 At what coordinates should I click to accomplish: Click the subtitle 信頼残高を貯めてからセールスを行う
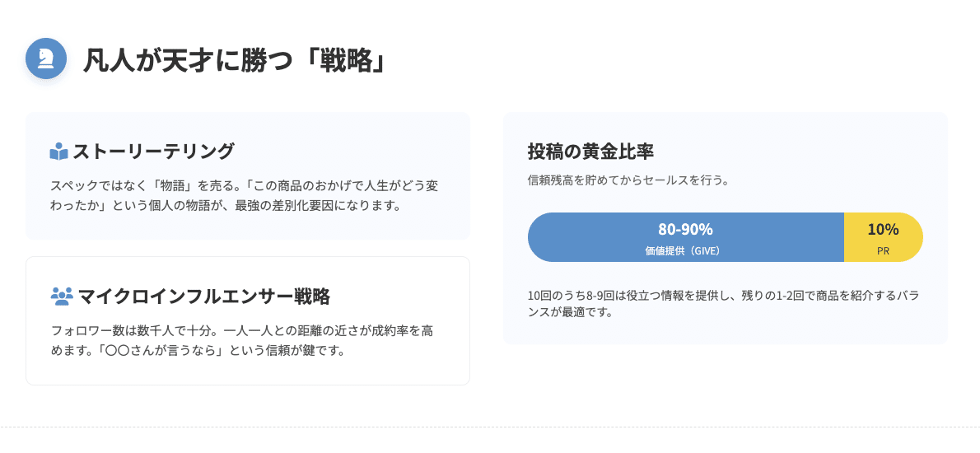pyautogui.click(x=628, y=180)
